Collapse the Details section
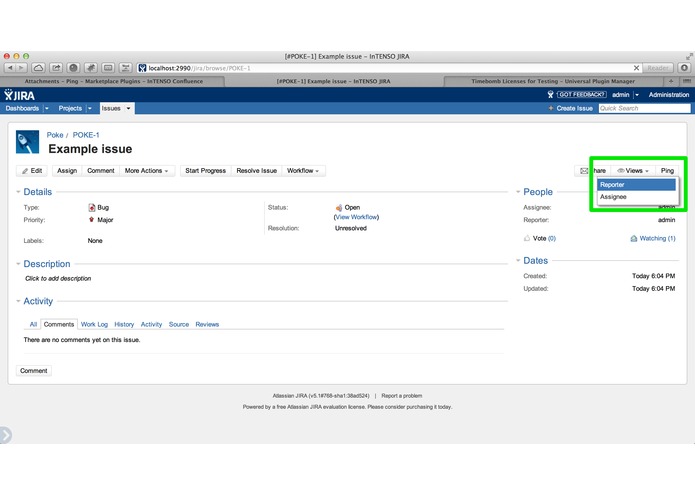Screen dimensions: 695x494 [18, 192]
